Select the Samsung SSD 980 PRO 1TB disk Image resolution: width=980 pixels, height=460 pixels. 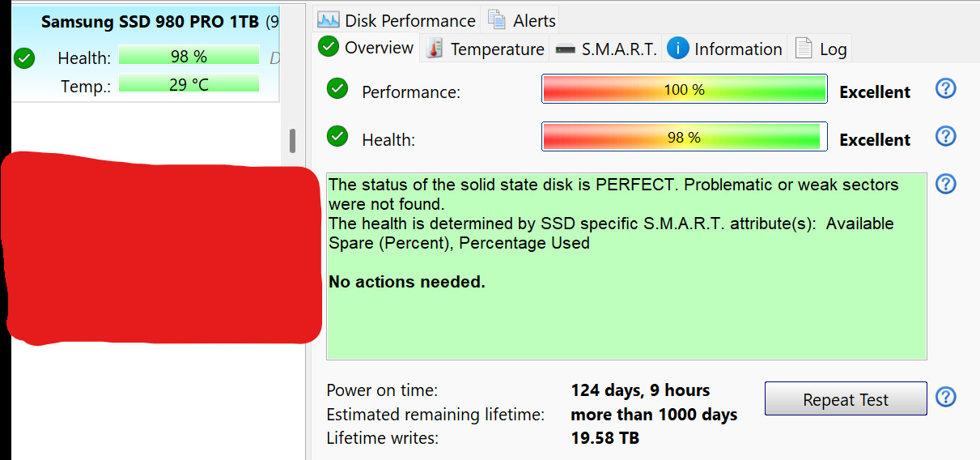tap(150, 22)
